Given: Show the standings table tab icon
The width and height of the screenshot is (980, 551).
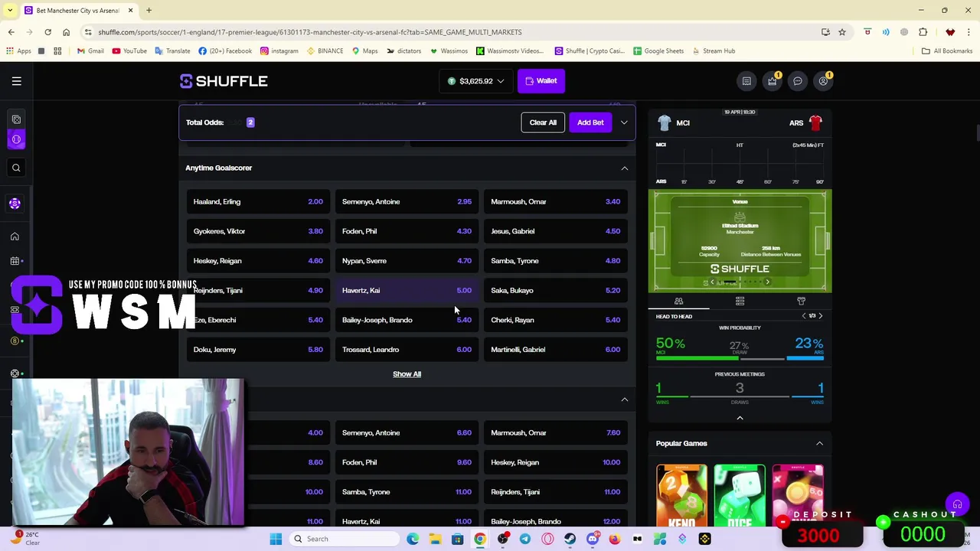Looking at the screenshot, I should click(x=740, y=302).
